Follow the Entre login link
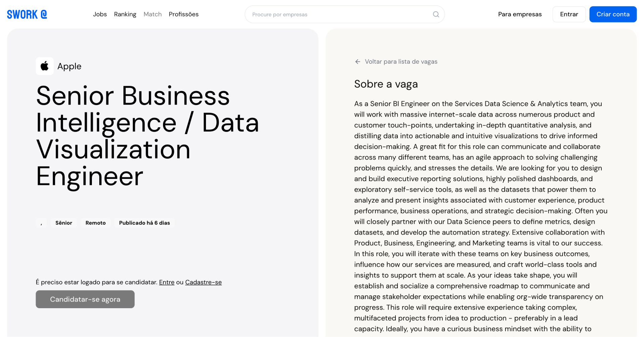This screenshot has width=644, height=337. pos(167,282)
